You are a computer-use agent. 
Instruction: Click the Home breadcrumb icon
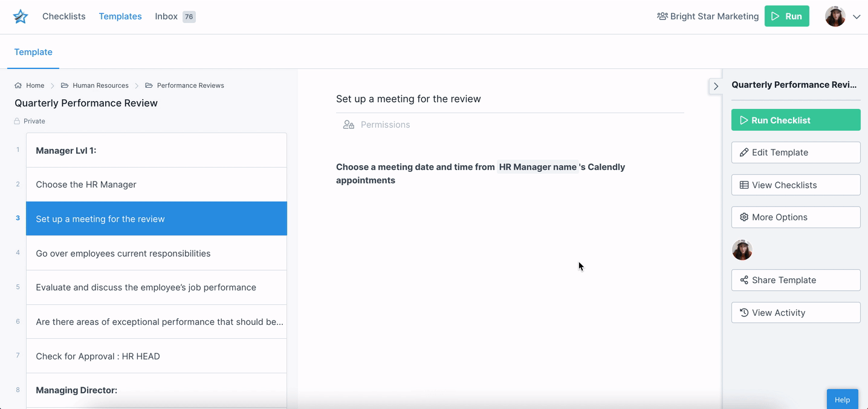pos(18,85)
